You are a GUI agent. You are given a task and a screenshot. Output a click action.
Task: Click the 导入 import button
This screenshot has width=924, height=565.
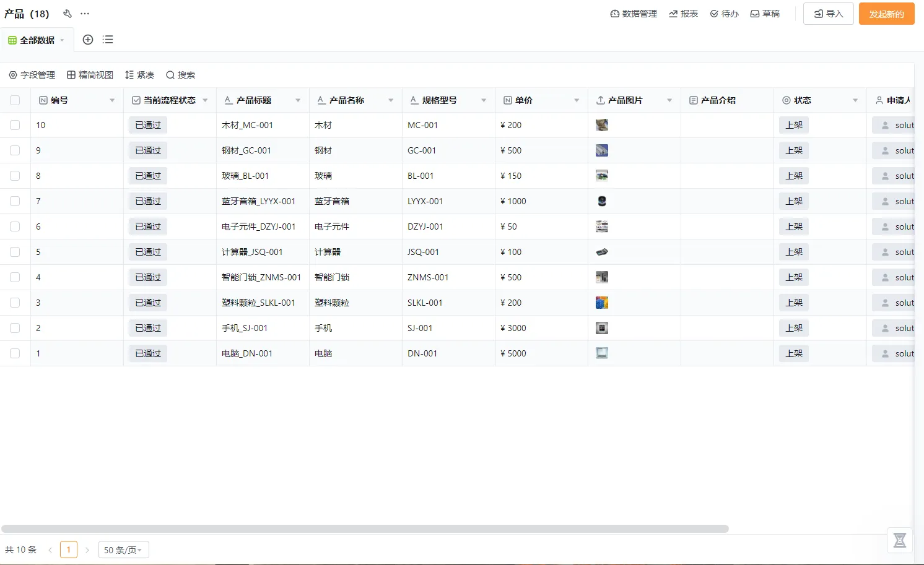click(828, 13)
